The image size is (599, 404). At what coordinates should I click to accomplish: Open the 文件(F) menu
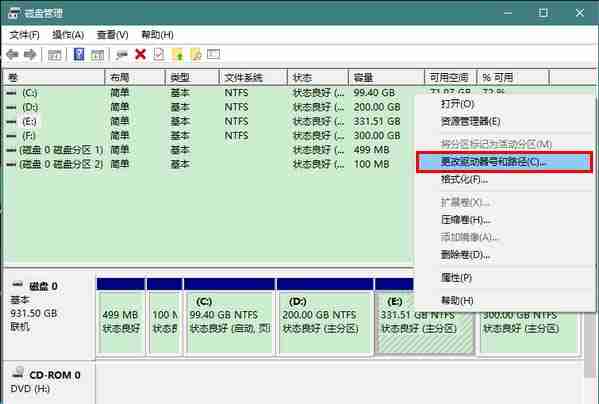click(24, 35)
